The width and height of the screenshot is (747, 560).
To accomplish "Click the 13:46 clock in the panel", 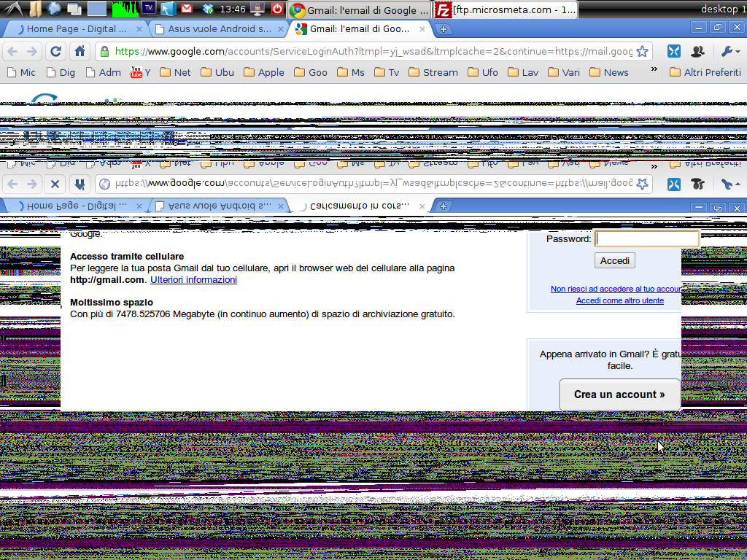I will 233,9.
